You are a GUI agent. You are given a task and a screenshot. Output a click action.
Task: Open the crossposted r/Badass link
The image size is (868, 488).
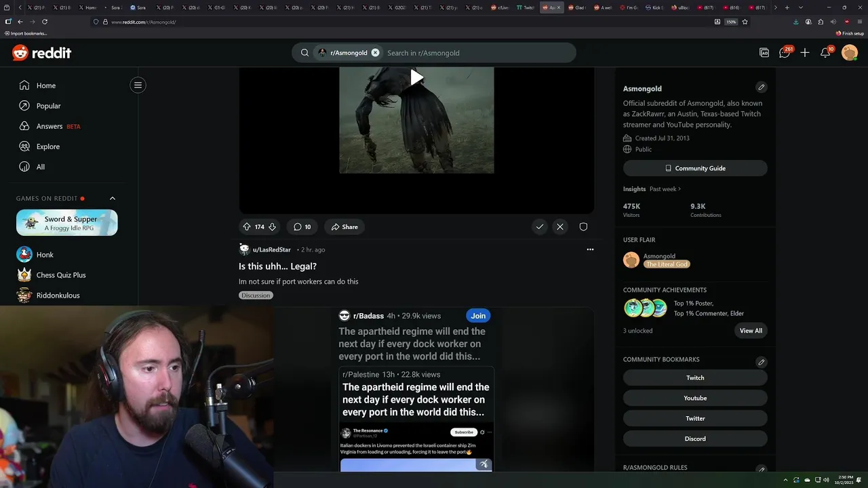pyautogui.click(x=368, y=316)
